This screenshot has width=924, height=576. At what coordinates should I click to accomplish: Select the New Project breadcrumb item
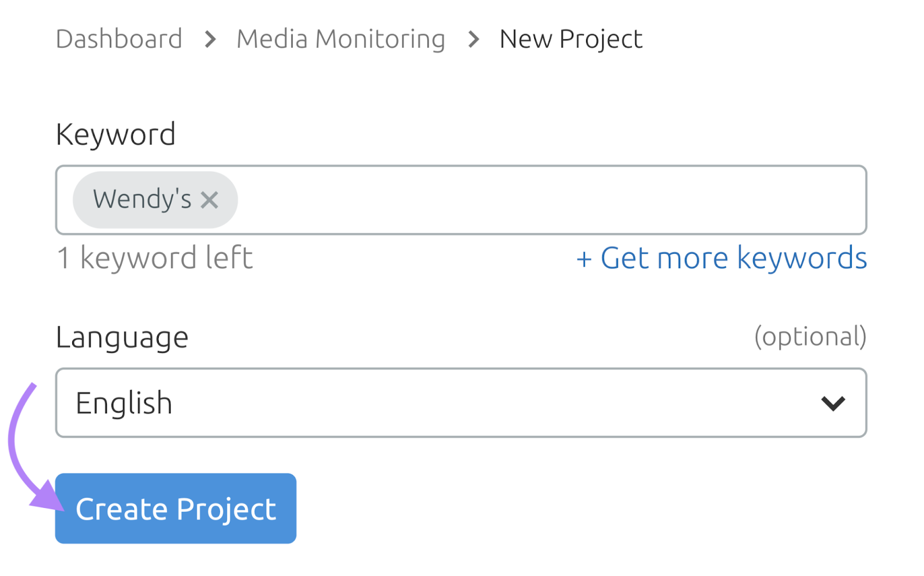[570, 38]
